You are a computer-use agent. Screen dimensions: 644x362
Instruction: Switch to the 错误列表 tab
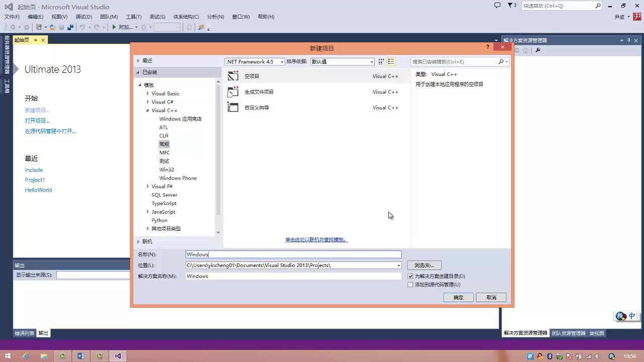pos(24,333)
